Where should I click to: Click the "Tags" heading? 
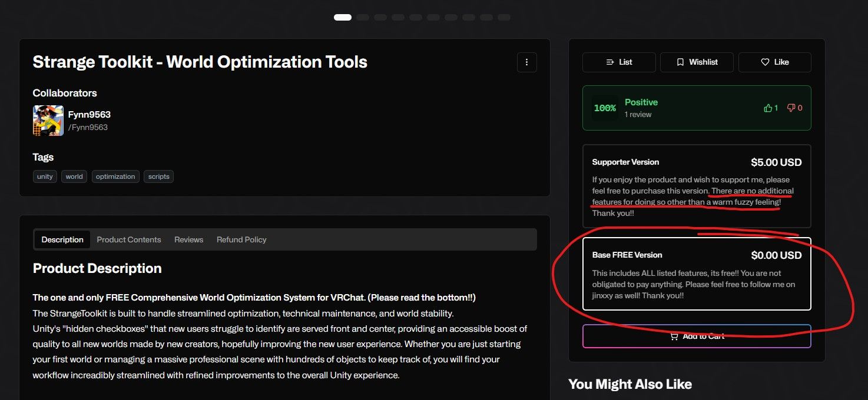[x=43, y=157]
